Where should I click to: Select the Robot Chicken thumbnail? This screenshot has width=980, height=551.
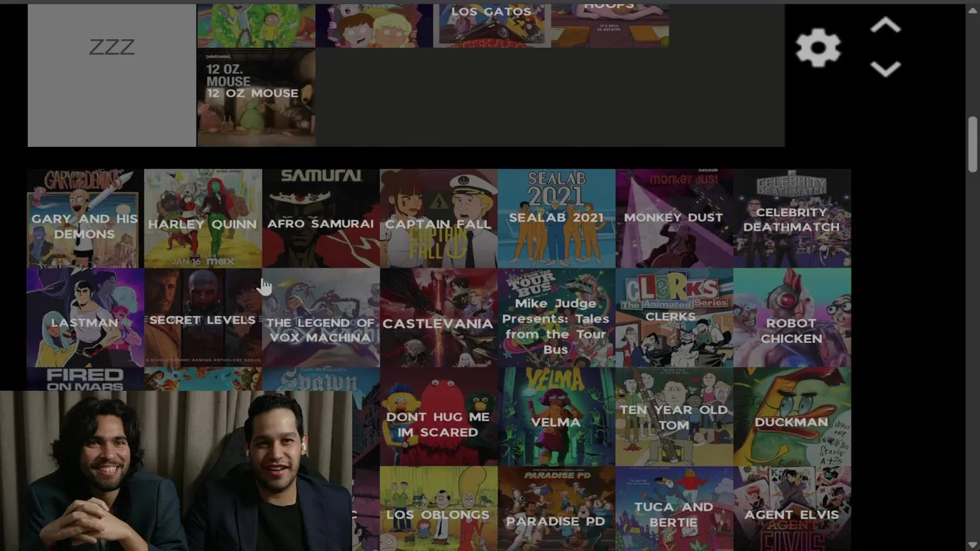(792, 318)
